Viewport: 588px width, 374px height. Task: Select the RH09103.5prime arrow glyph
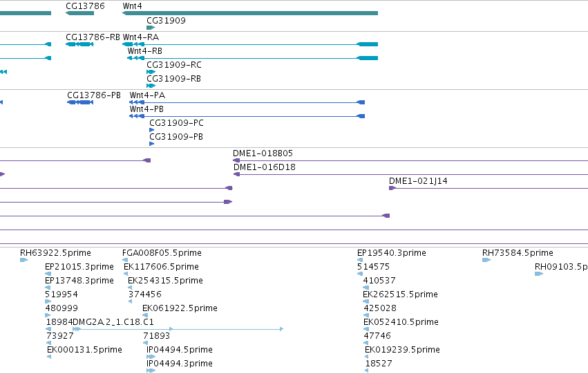click(x=539, y=274)
